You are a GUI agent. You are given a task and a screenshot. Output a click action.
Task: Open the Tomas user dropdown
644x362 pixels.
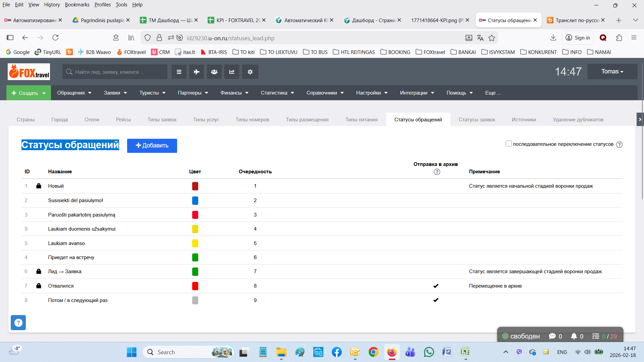[x=612, y=71]
